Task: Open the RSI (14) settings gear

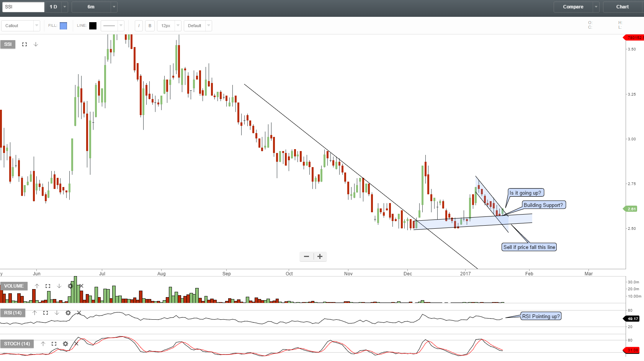Action: coord(68,313)
